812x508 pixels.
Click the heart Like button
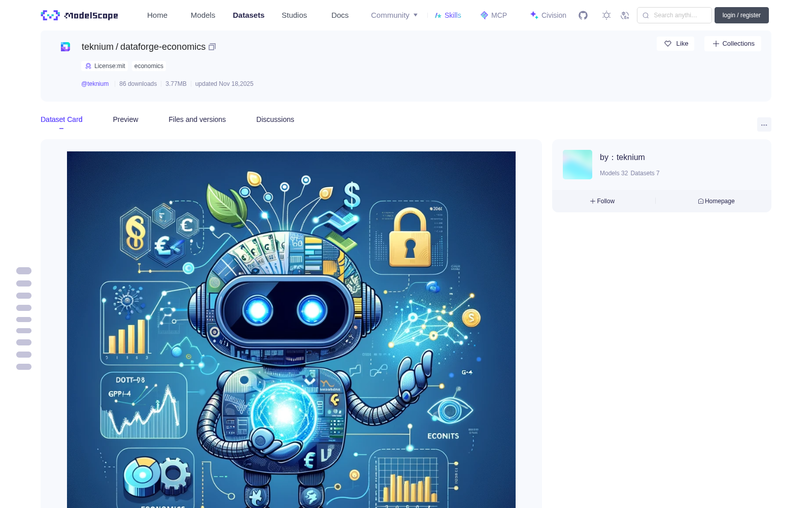tap(675, 44)
